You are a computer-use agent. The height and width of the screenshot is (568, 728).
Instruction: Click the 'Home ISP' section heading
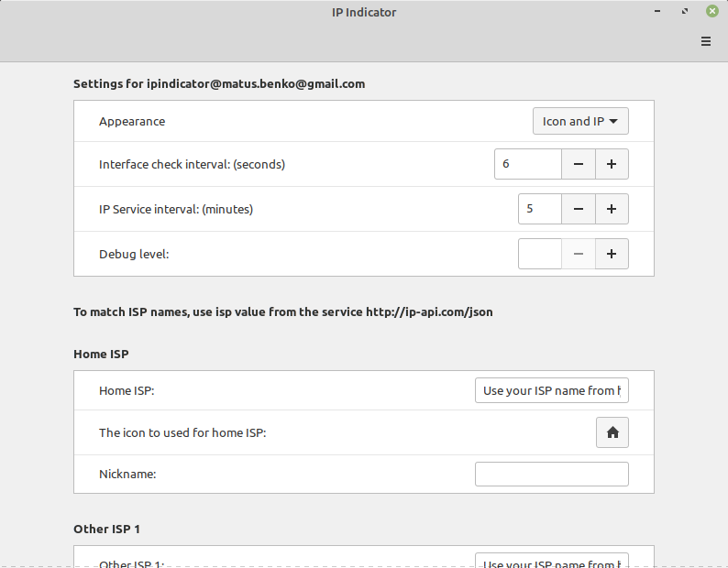click(101, 354)
